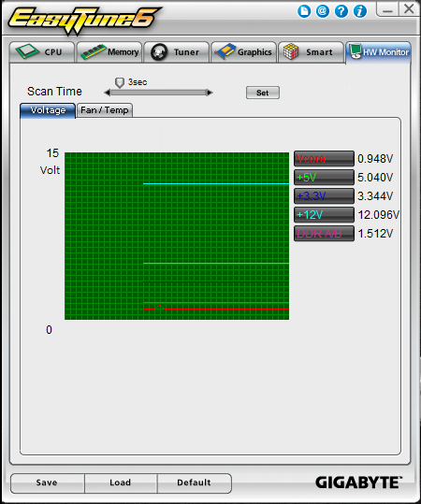This screenshot has width=421, height=504.
Task: Click the Set button
Action: coord(263,93)
